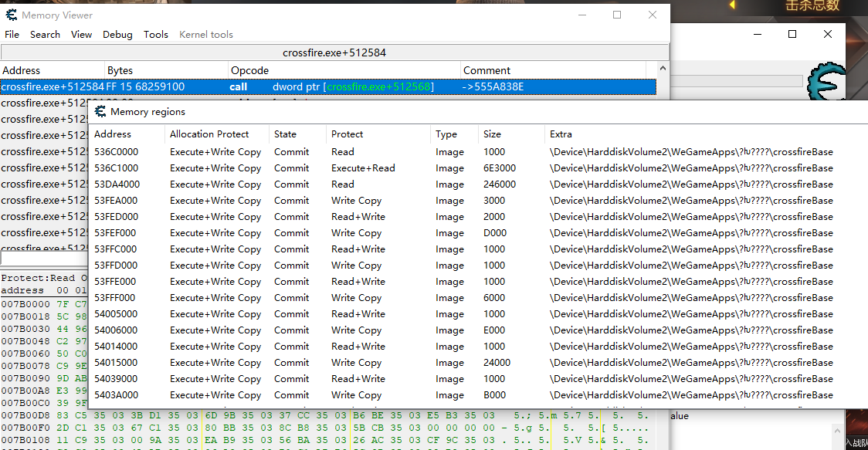Click hex dump row address 007B0018
Viewport: 868px width, 450px height.
tap(25, 316)
